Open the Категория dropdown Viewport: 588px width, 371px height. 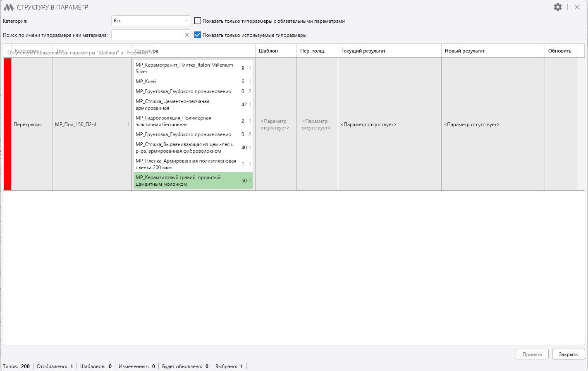coord(151,21)
